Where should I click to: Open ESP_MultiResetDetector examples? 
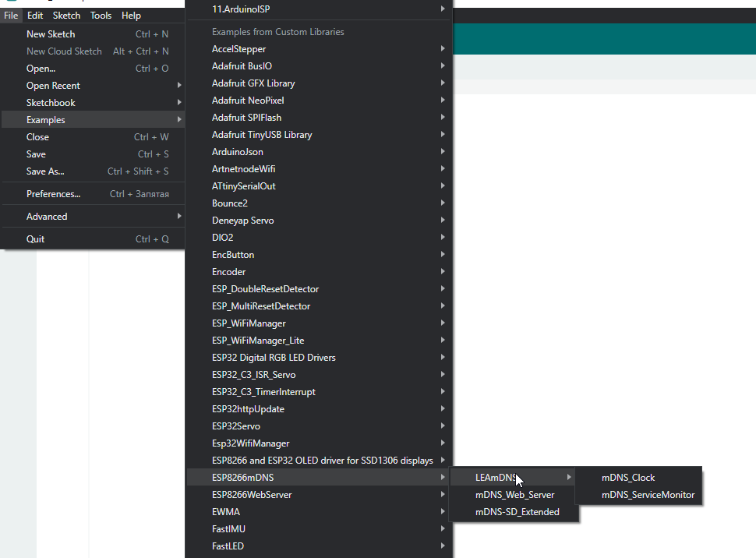click(x=319, y=306)
